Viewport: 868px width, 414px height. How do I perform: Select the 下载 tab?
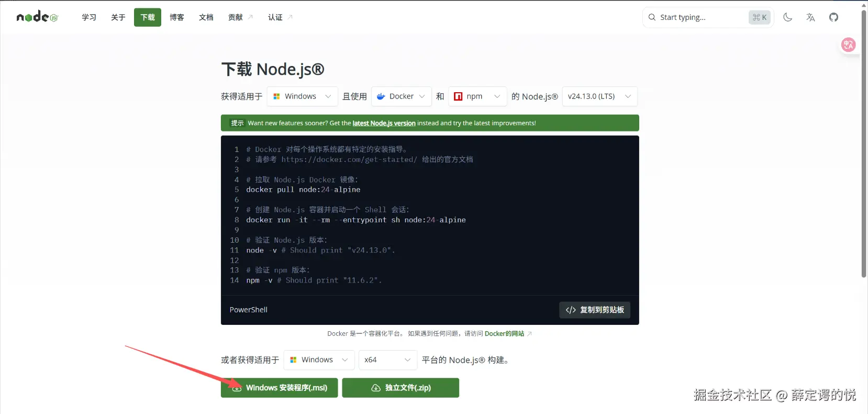click(x=148, y=17)
